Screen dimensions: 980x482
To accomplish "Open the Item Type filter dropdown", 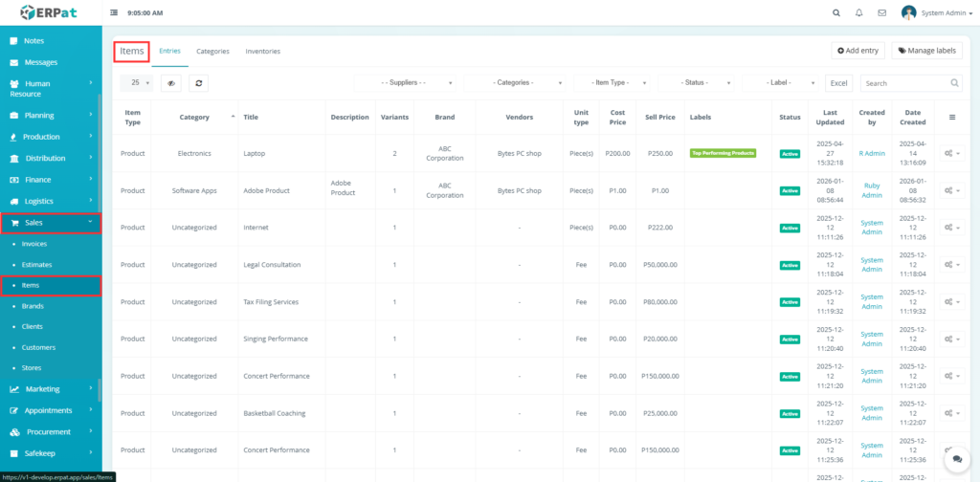I will 612,83.
